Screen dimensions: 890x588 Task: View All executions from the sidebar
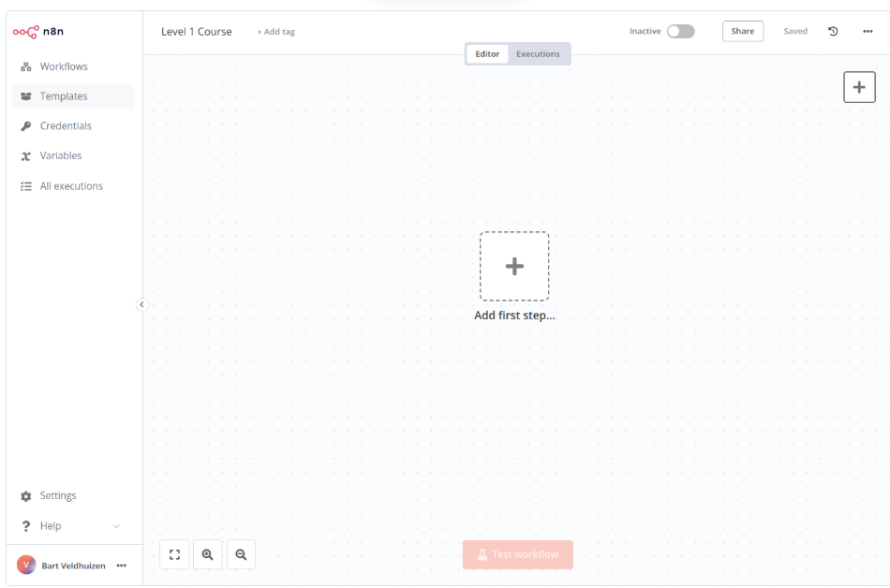(x=70, y=185)
